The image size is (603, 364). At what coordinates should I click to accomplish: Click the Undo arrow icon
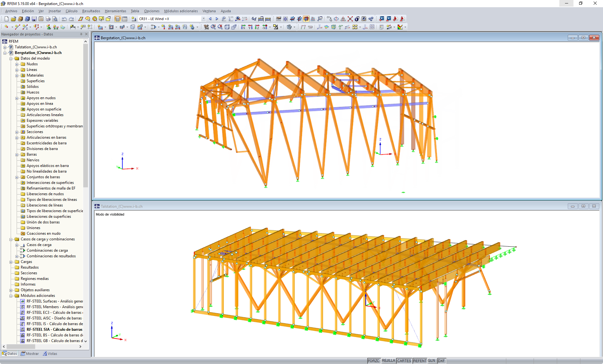click(64, 19)
